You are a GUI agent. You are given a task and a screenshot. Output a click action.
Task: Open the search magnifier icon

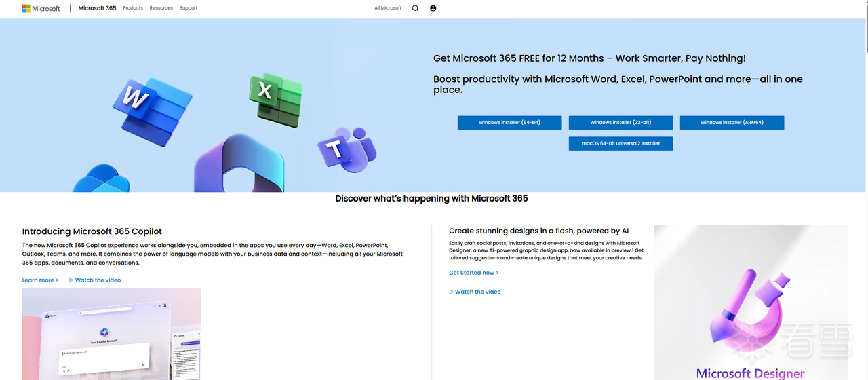point(416,8)
